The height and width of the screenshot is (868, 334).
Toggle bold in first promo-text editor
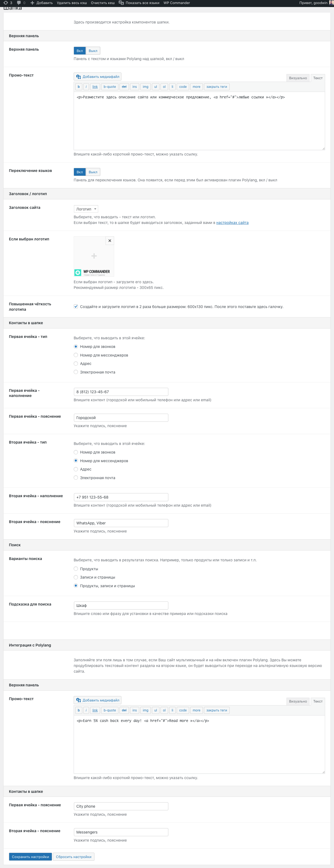(79, 87)
